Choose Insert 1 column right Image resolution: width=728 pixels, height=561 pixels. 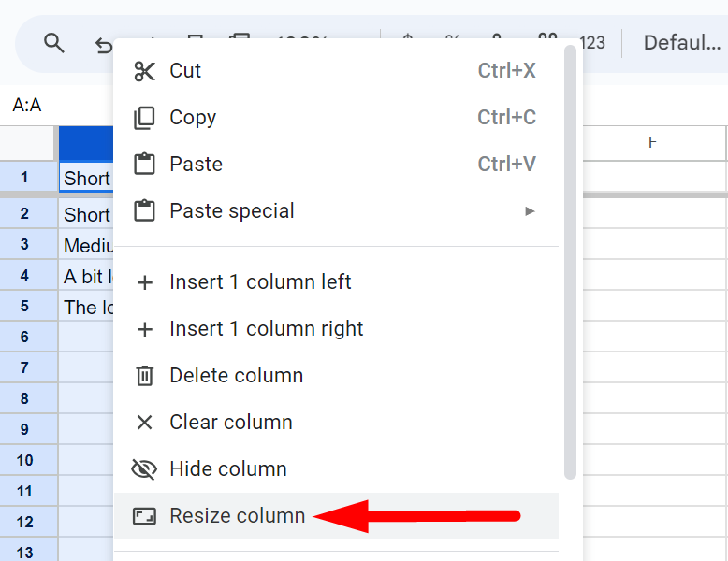[x=266, y=329]
